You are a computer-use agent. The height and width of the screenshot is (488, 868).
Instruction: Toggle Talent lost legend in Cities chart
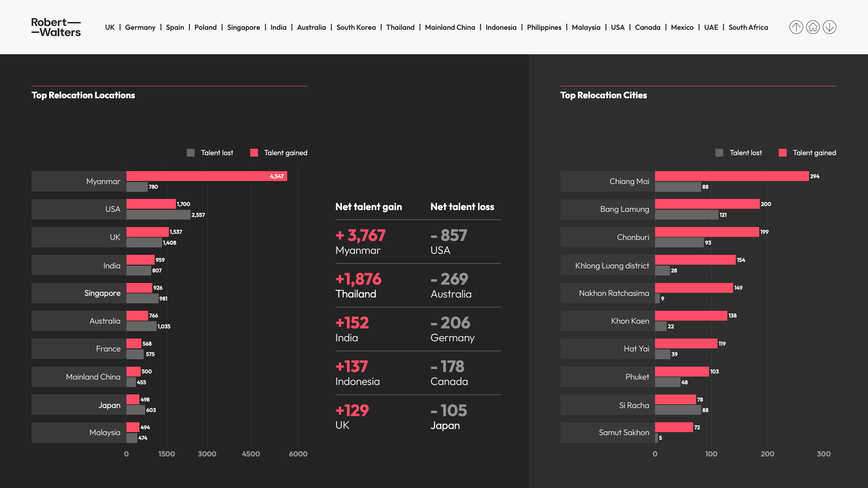[x=738, y=153]
